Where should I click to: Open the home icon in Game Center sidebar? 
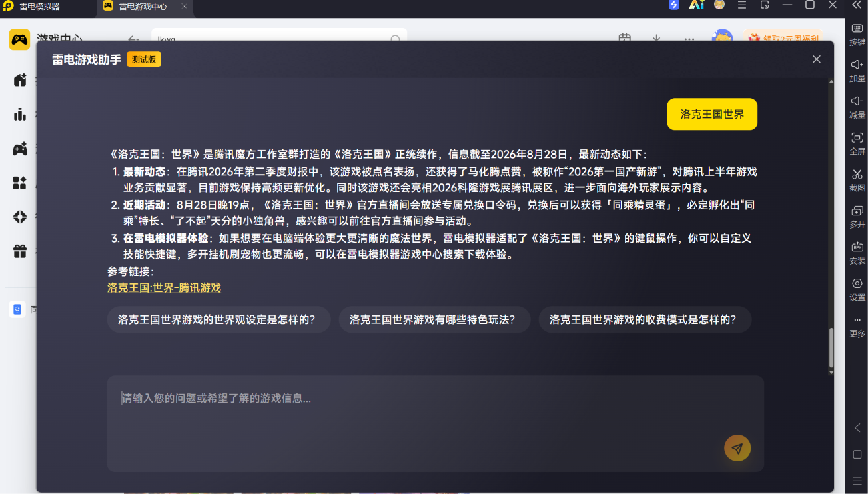(x=20, y=80)
